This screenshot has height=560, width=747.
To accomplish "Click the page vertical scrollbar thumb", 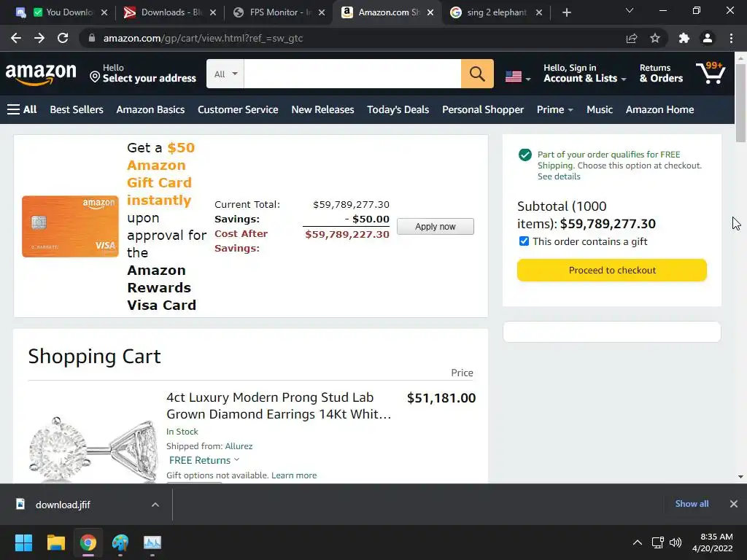I will coord(740,102).
